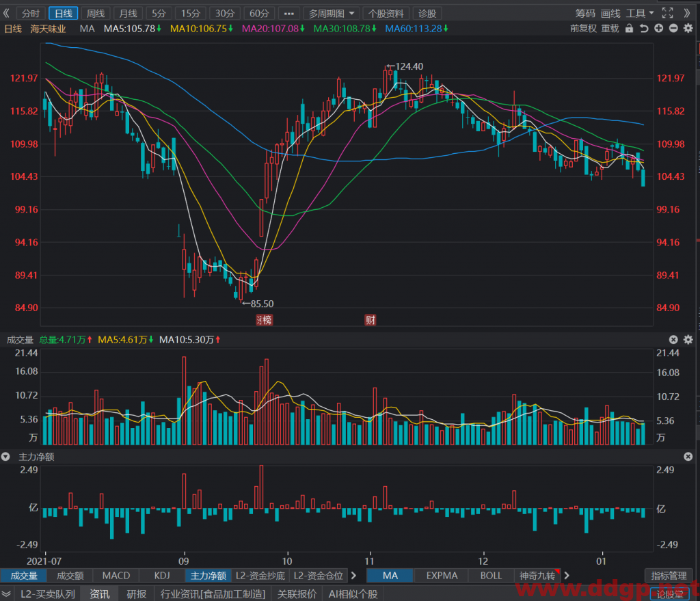Viewport: 700px width, 601px height.
Task: Click MA20:107.08 legend value
Action: coord(270,29)
